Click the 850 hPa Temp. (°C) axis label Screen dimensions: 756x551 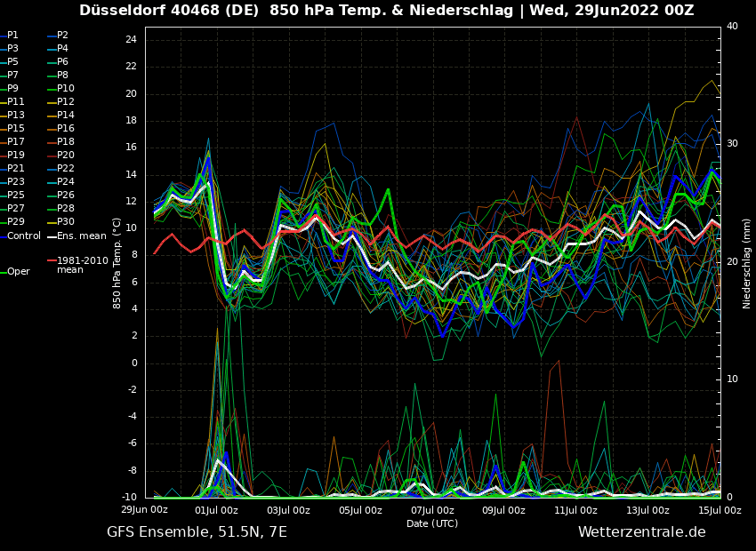pyautogui.click(x=117, y=263)
